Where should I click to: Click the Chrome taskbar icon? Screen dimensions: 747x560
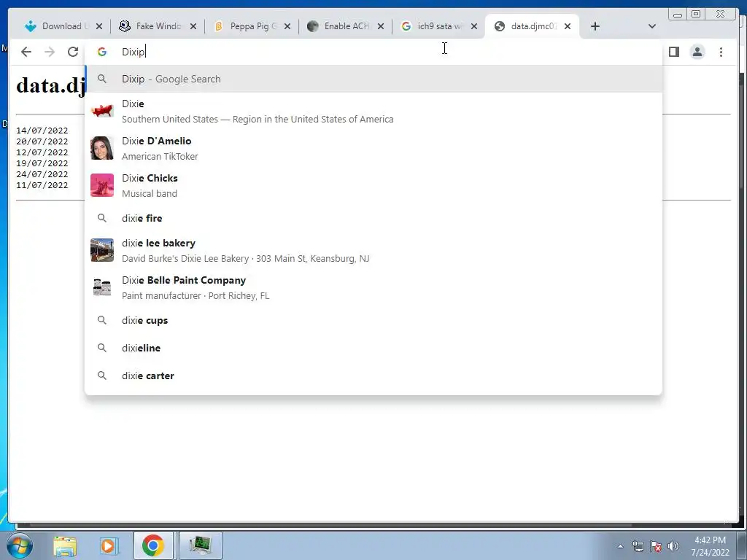click(x=153, y=545)
